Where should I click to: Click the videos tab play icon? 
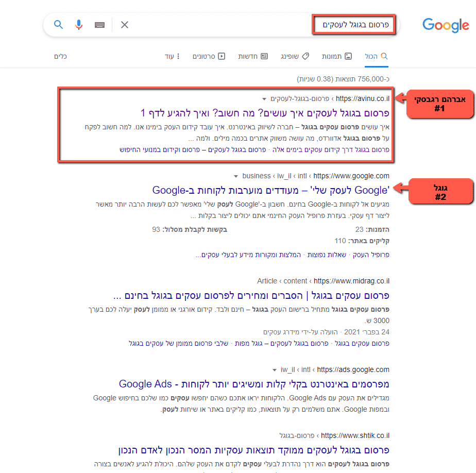tap(222, 56)
